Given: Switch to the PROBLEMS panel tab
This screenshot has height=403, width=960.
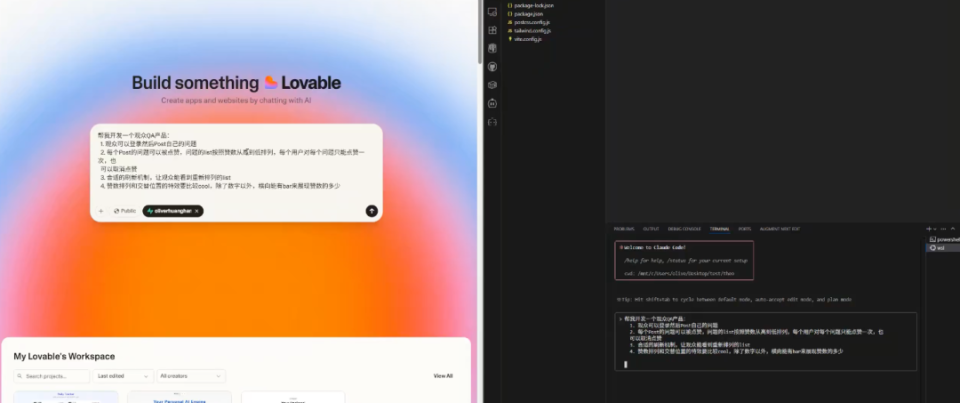Looking at the screenshot, I should (x=624, y=229).
